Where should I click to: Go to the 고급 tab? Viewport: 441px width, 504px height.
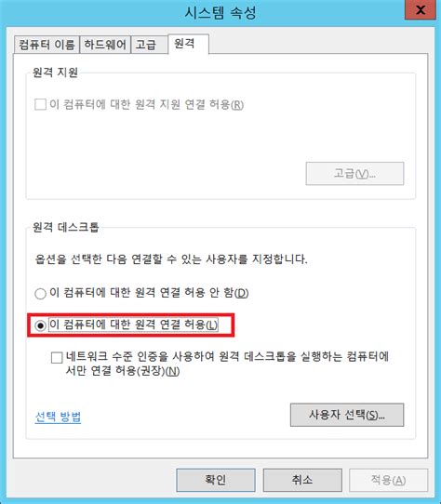coord(149,45)
